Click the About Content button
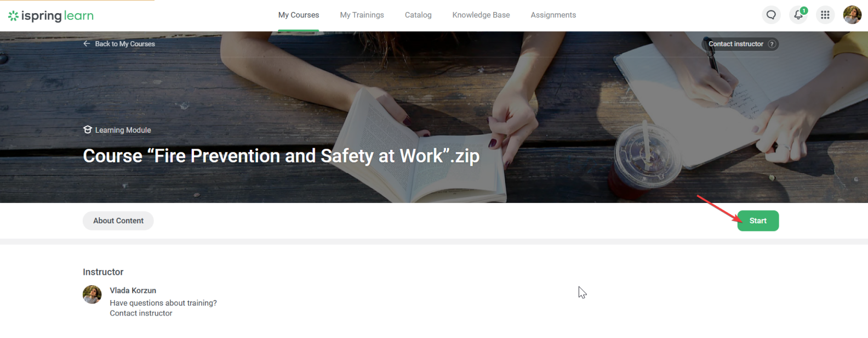The height and width of the screenshot is (338, 868). point(118,221)
